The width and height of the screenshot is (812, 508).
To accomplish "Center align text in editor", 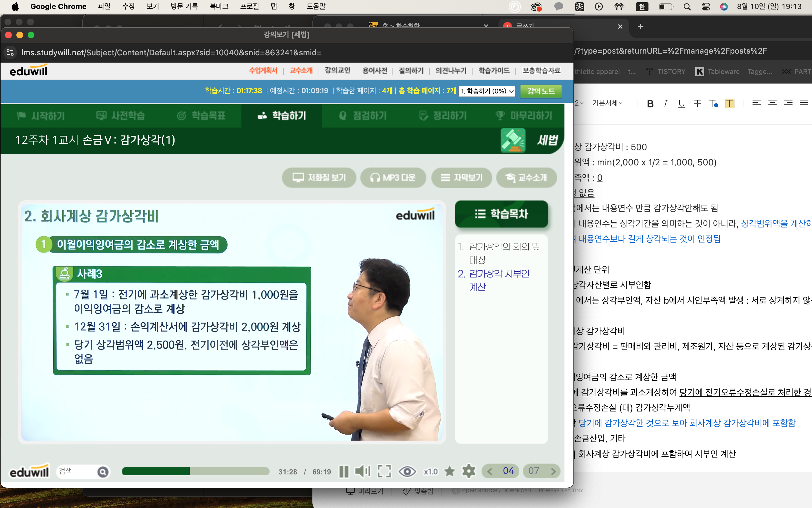I will pos(773,104).
